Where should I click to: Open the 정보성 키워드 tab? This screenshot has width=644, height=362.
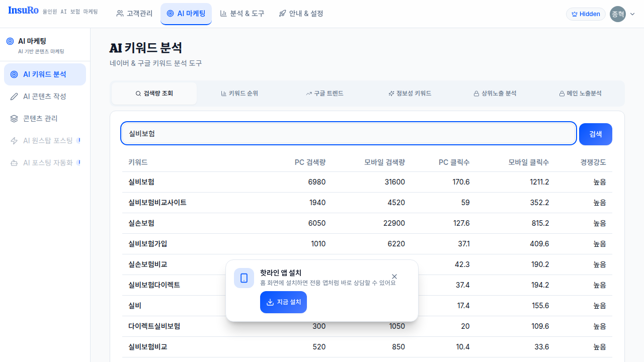point(410,94)
